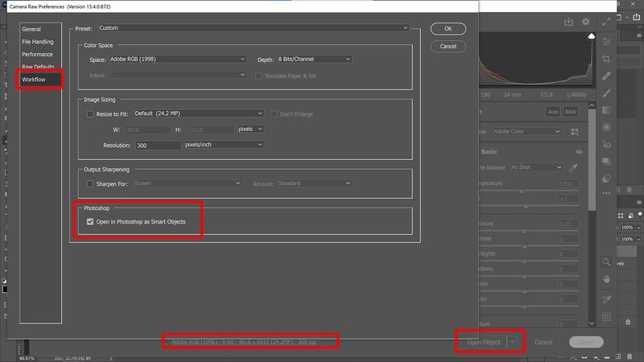Open the As Shot white balance dropdown
644x362 pixels.
point(536,167)
